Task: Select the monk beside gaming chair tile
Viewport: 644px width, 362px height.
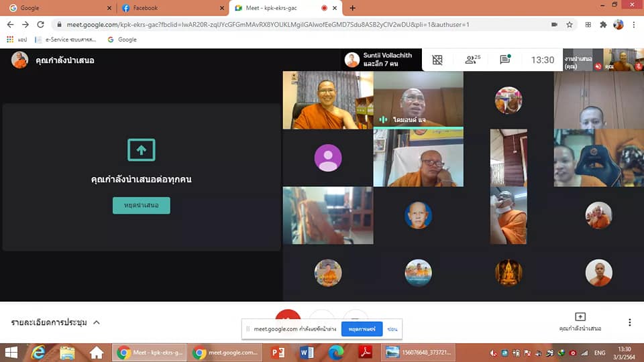Action: pos(599,158)
